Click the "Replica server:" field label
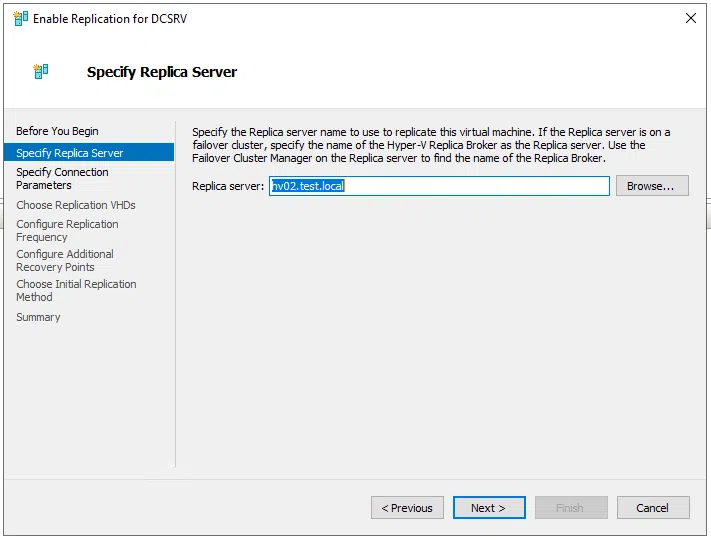Image resolution: width=711 pixels, height=540 pixels. click(x=228, y=186)
